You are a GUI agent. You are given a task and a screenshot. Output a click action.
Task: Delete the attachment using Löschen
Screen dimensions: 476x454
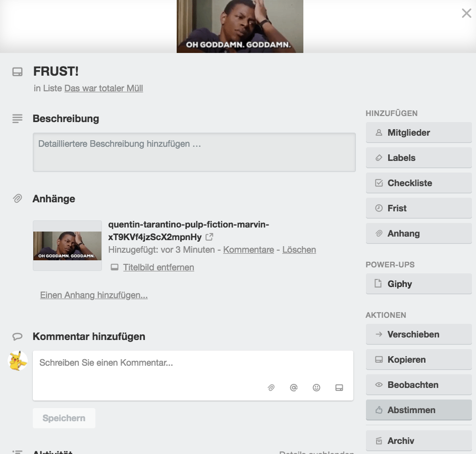pyautogui.click(x=299, y=249)
